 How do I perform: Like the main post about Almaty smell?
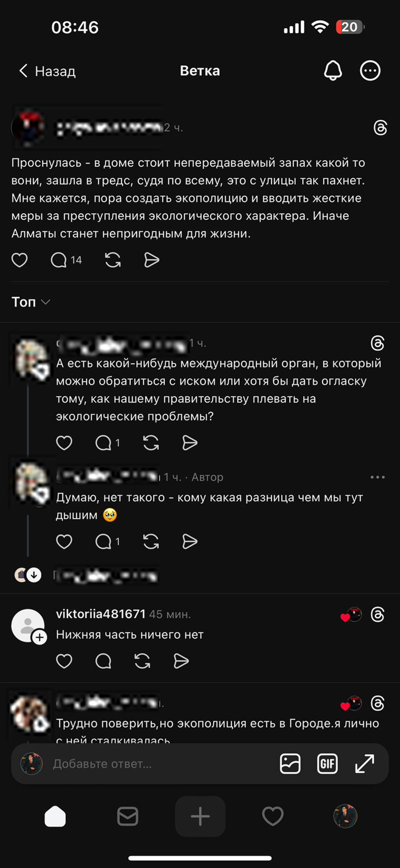click(x=20, y=260)
